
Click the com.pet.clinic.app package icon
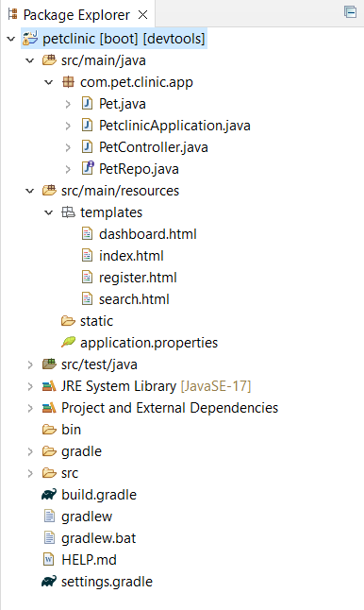tap(69, 82)
